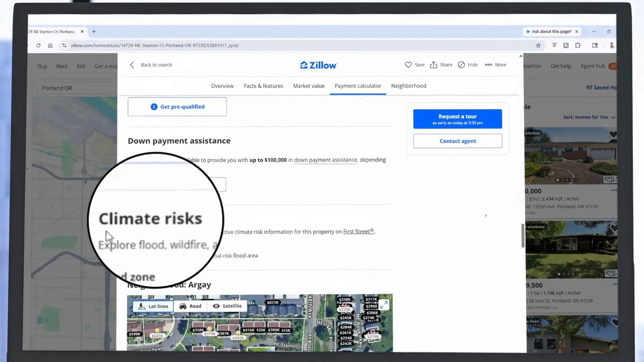This screenshot has height=362, width=644.
Task: Click the Zillow logo
Action: [318, 65]
